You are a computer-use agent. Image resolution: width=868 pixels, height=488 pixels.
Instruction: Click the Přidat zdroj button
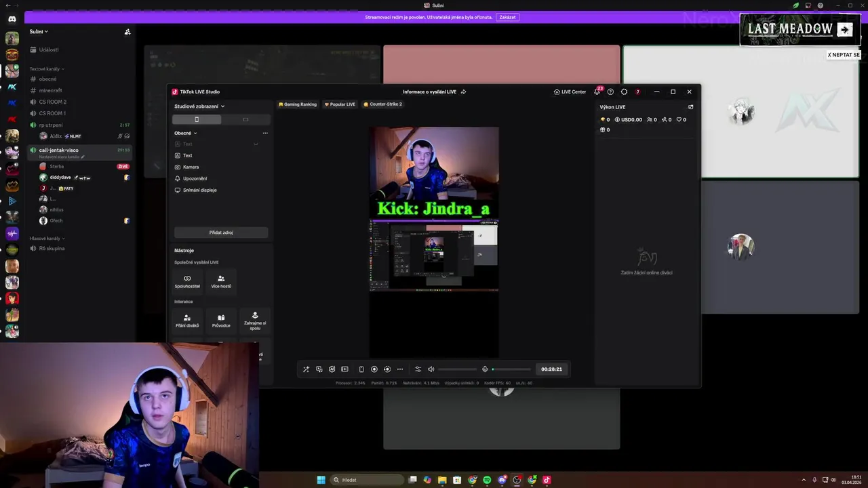221,232
